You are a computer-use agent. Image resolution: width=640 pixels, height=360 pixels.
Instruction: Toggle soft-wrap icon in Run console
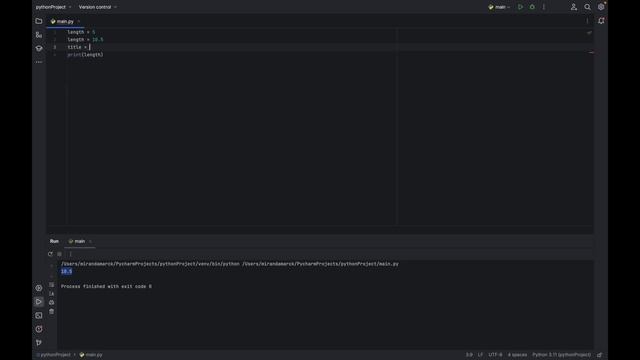coord(51,284)
